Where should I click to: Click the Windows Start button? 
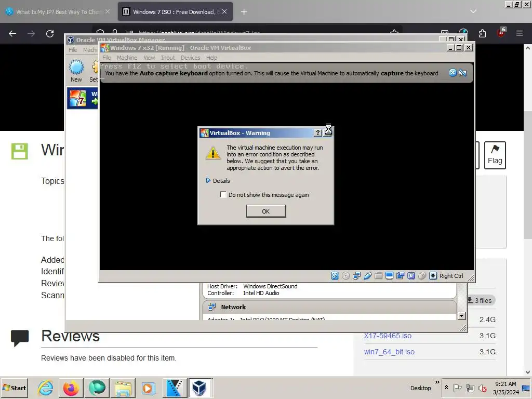tap(15, 388)
